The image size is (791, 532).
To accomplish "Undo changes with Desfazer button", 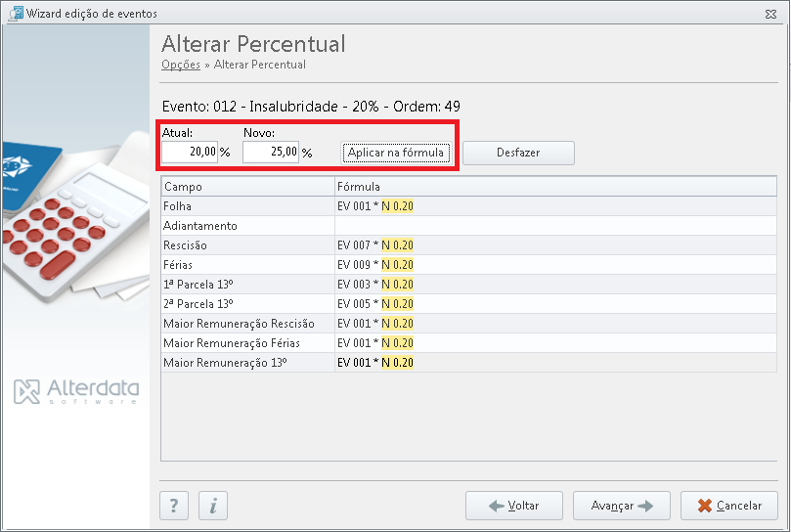I will pyautogui.click(x=518, y=153).
